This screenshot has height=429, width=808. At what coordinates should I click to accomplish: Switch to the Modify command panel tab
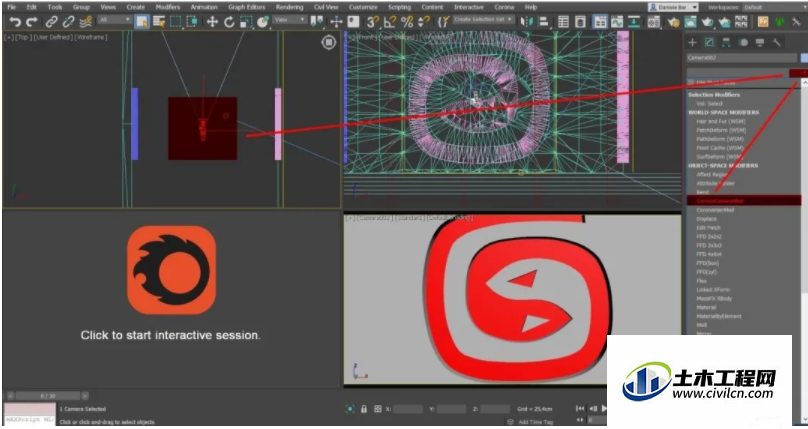pos(710,42)
